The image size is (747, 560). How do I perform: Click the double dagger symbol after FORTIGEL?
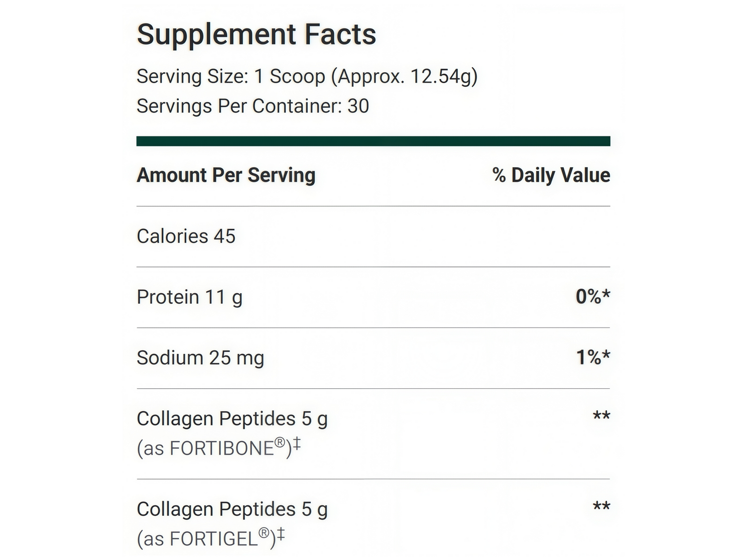point(281,534)
